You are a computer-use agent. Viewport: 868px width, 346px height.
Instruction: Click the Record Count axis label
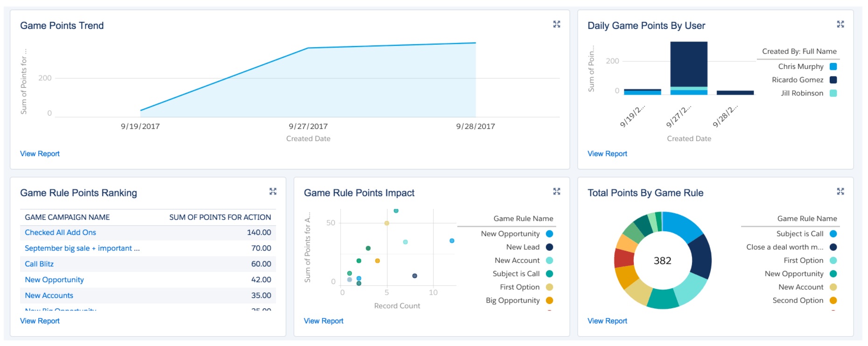397,306
